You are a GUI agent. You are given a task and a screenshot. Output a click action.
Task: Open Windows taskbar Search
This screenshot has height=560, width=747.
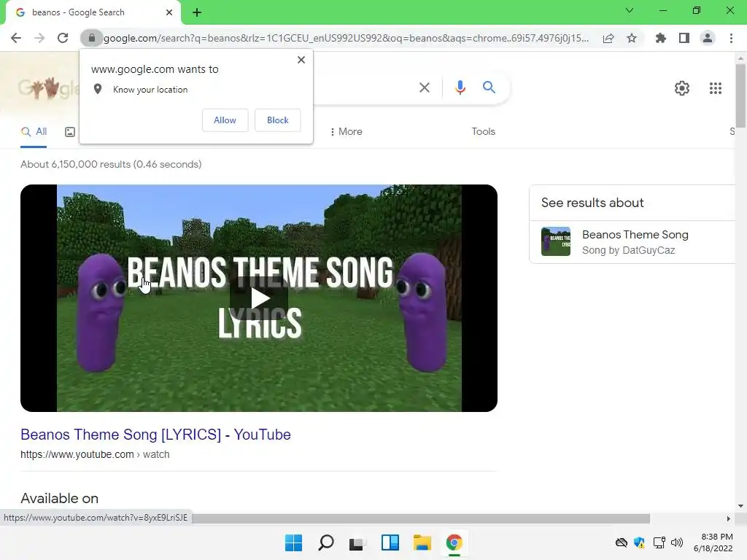coord(326,542)
